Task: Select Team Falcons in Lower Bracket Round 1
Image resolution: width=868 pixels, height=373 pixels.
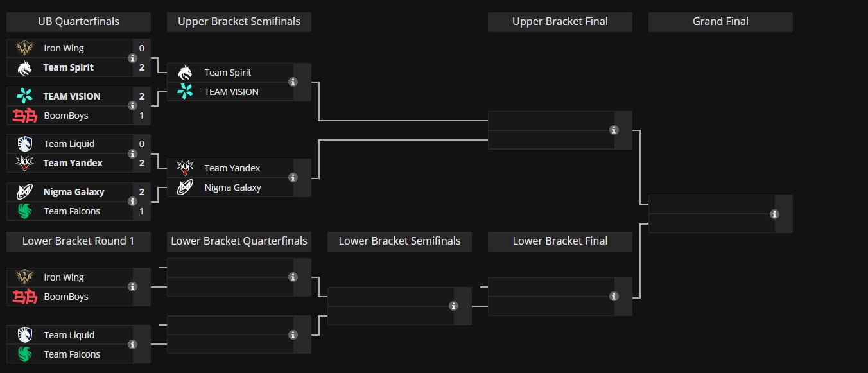Action: (72, 354)
